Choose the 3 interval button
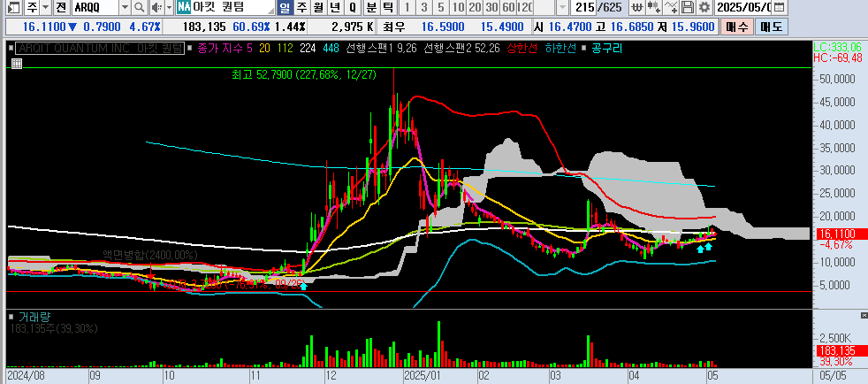 pos(424,7)
